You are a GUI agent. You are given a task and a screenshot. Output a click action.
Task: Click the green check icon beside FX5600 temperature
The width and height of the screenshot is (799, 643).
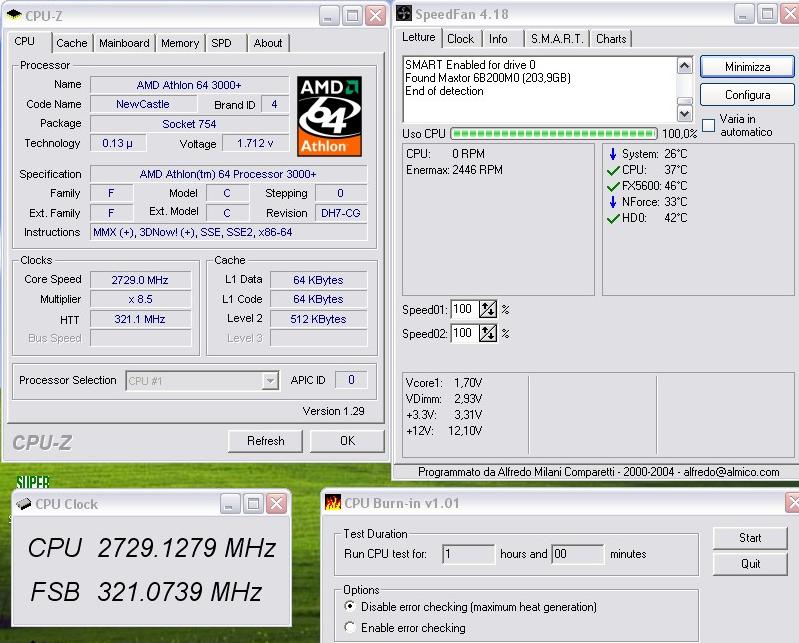613,186
